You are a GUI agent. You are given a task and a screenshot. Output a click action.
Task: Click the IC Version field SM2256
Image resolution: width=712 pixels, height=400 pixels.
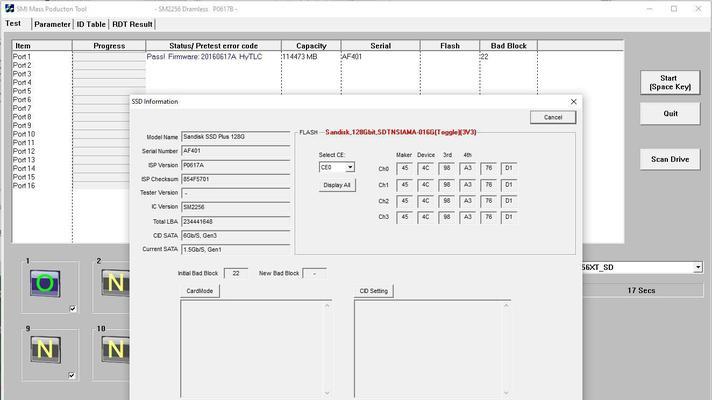(x=235, y=207)
